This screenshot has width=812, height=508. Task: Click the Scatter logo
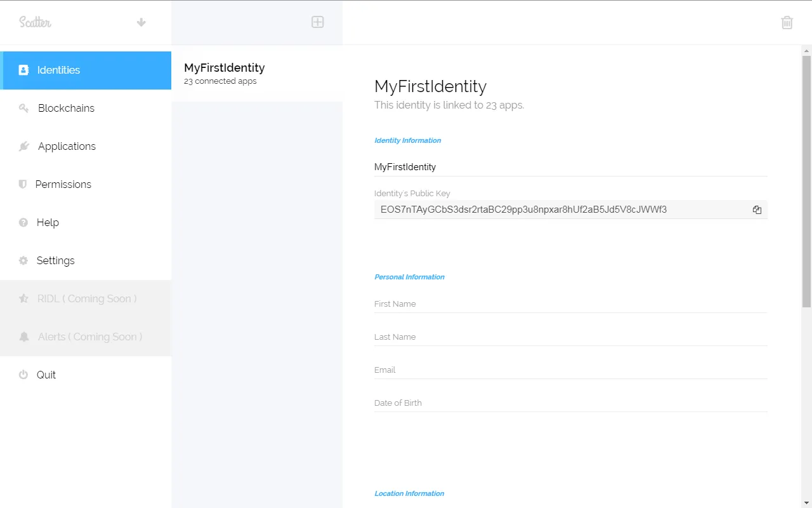(35, 22)
